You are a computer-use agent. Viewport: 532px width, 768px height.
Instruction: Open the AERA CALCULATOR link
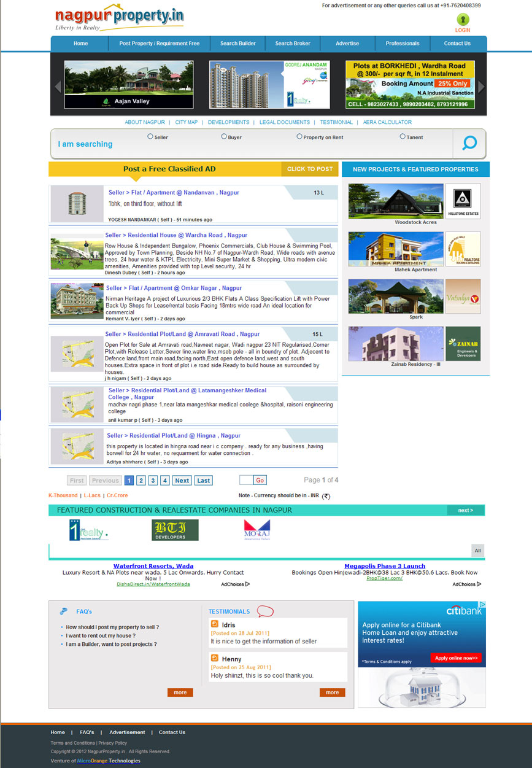pyautogui.click(x=387, y=122)
